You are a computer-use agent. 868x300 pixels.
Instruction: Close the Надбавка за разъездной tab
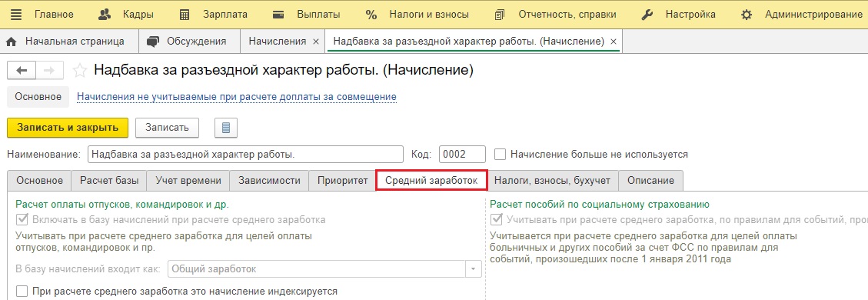(x=613, y=42)
